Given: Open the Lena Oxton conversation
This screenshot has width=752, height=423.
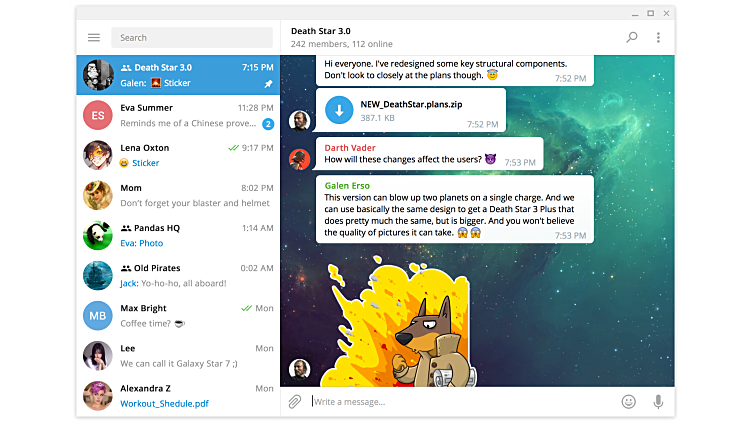Looking at the screenshot, I should (x=178, y=155).
